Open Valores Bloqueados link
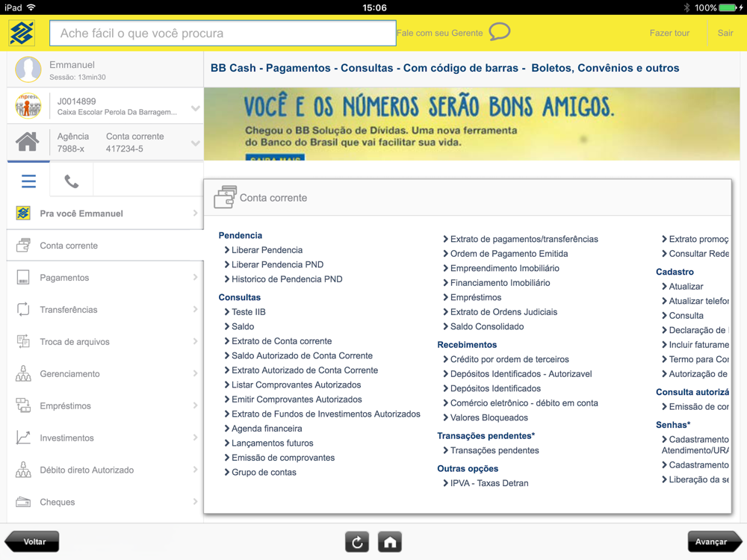This screenshot has height=560, width=747. pyautogui.click(x=489, y=417)
